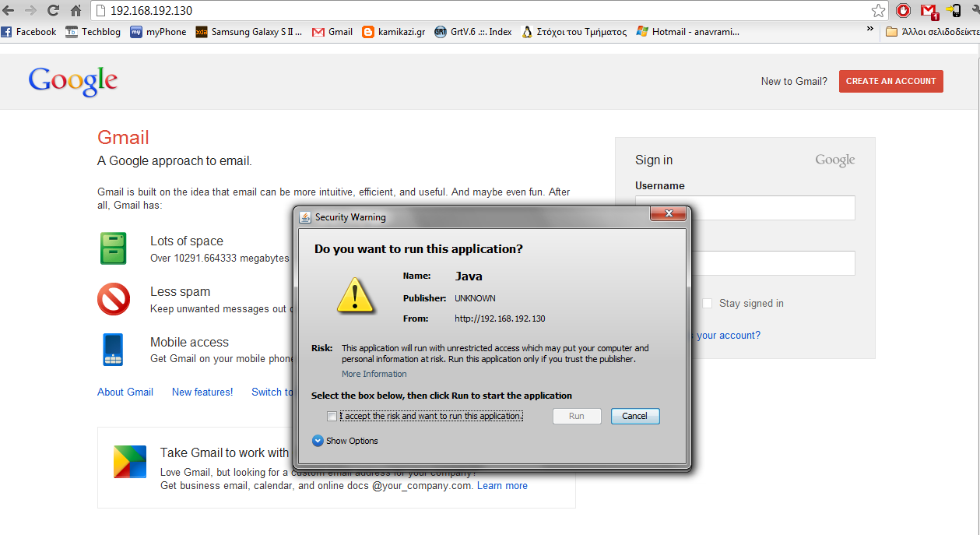Expand the bookmarks overflow chevron
This screenshot has height=535, width=980.
coord(869,30)
